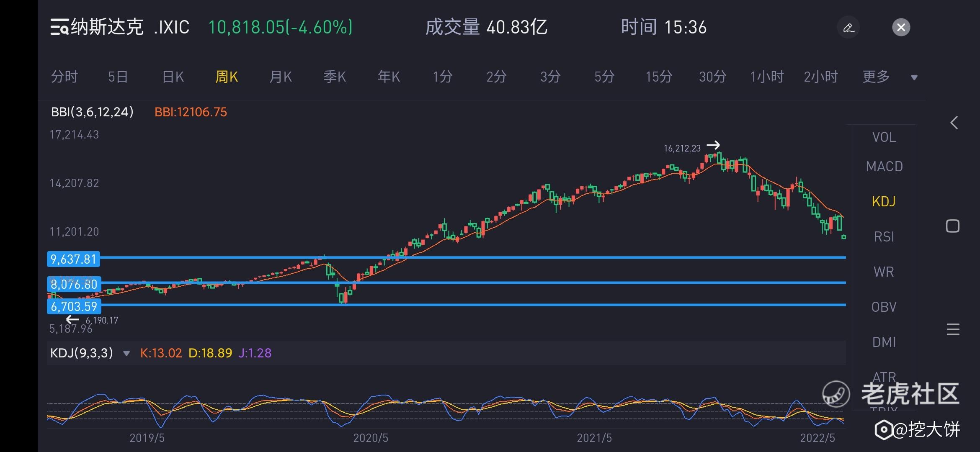Switch to 1分 minute chart
980x452 pixels.
point(442,77)
